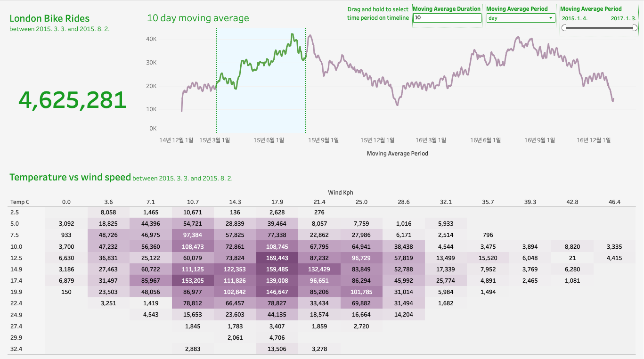The height and width of the screenshot is (359, 644).
Task: Click the London Bike Rides title
Action: 49,18
